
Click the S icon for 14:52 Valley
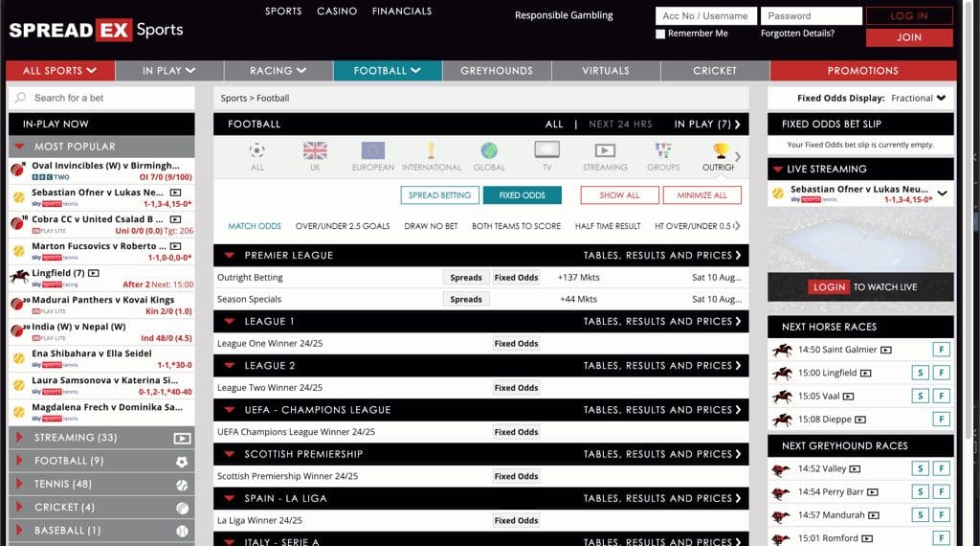[920, 468]
